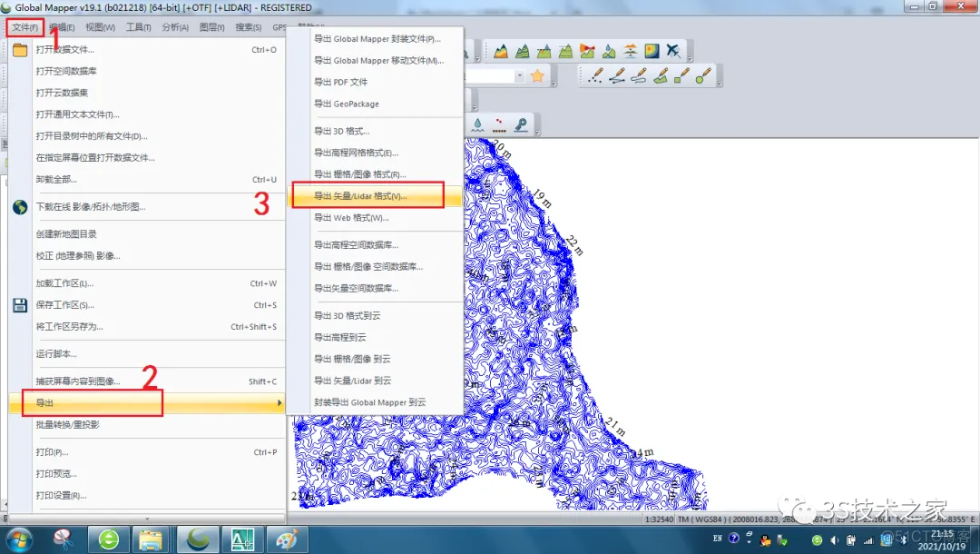Click the density grid heat map icon
Screen dimensions: 980x554
click(x=652, y=51)
